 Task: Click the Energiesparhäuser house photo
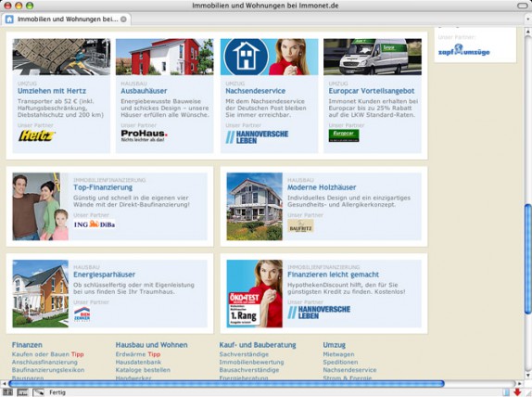pyautogui.click(x=41, y=294)
